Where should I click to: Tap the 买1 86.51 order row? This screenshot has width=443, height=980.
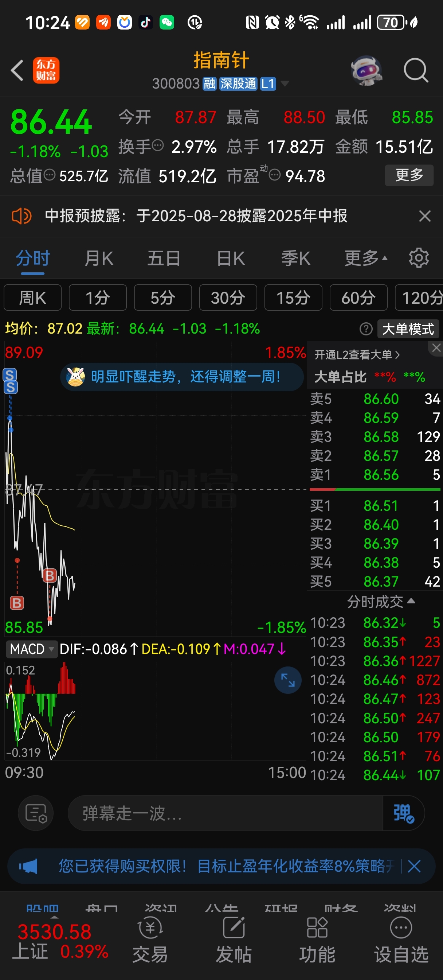pos(375,506)
